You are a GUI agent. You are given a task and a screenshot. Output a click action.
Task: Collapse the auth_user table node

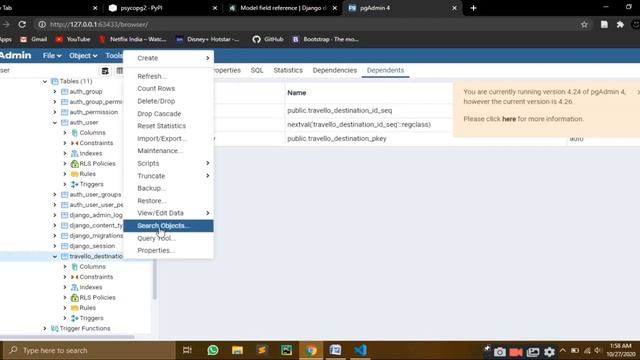click(55, 122)
